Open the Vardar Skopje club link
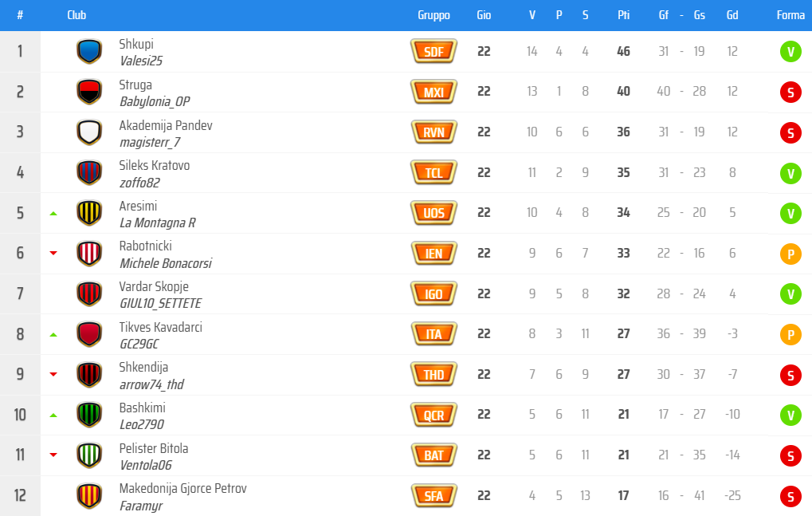 (154, 286)
